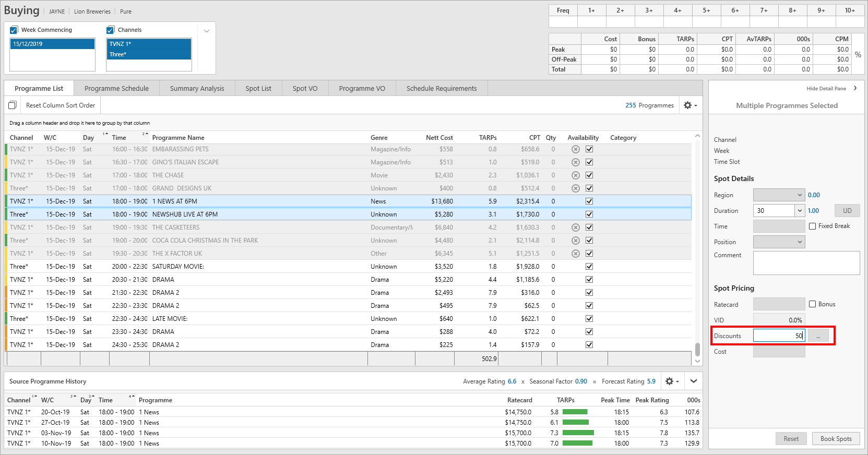
Task: Click into the Discounts input field
Action: (779, 336)
